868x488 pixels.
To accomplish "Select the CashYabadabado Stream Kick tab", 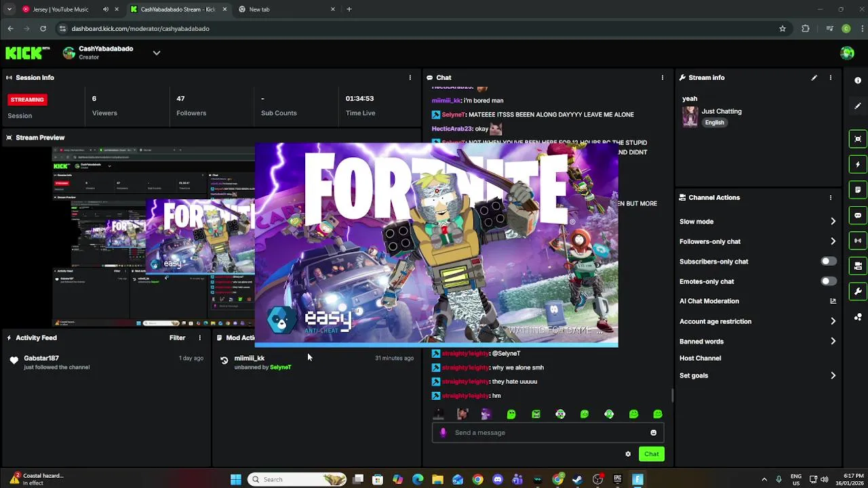I will pyautogui.click(x=179, y=9).
